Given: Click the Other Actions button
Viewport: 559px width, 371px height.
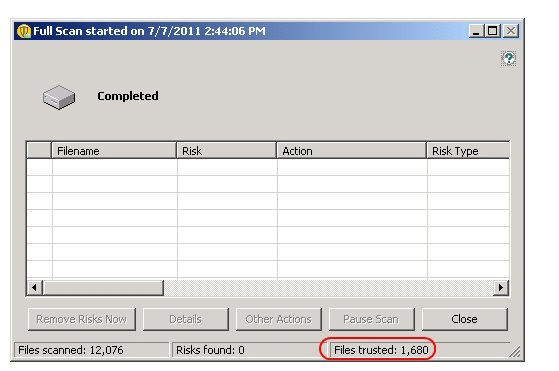Looking at the screenshot, I should [x=278, y=319].
